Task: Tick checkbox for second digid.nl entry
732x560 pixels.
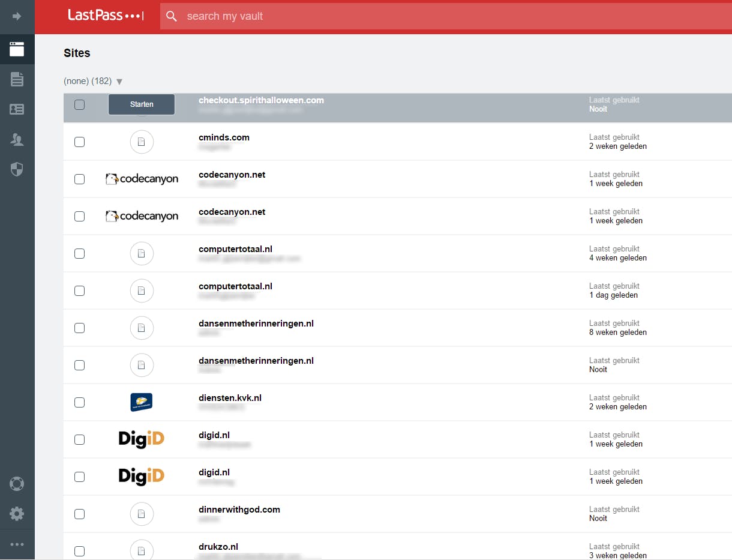Action: 79,477
